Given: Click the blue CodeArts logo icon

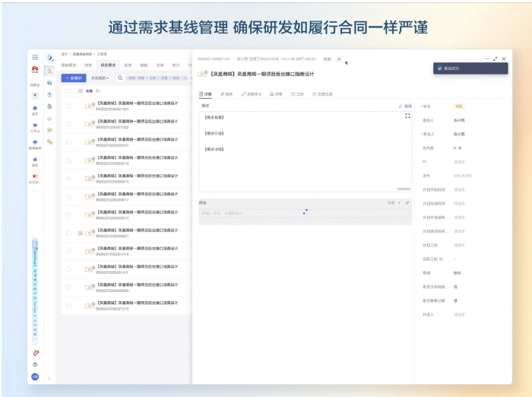Looking at the screenshot, I should click(x=49, y=58).
